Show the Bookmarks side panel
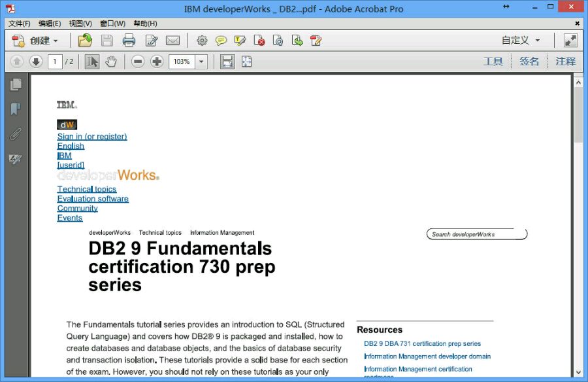The width and height of the screenshot is (588, 382). tap(16, 109)
